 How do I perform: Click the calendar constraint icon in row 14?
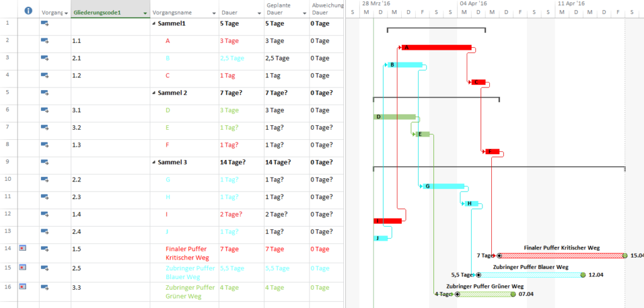pyautogui.click(x=23, y=248)
